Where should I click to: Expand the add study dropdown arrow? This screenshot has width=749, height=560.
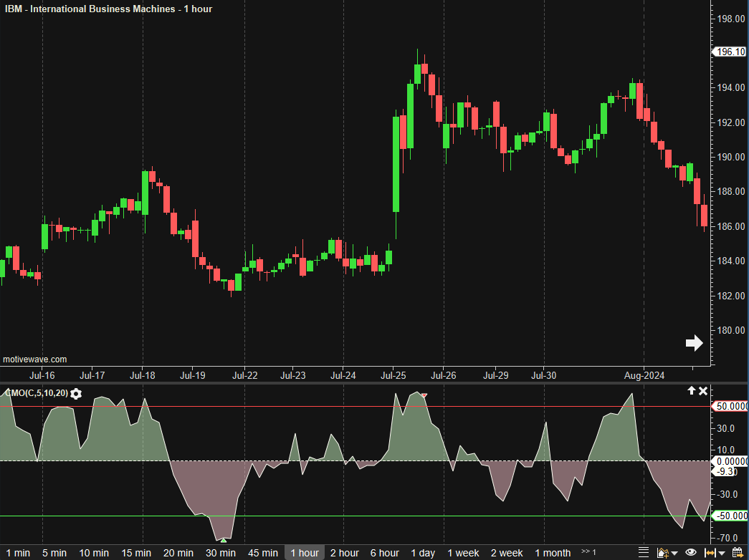pos(674,554)
